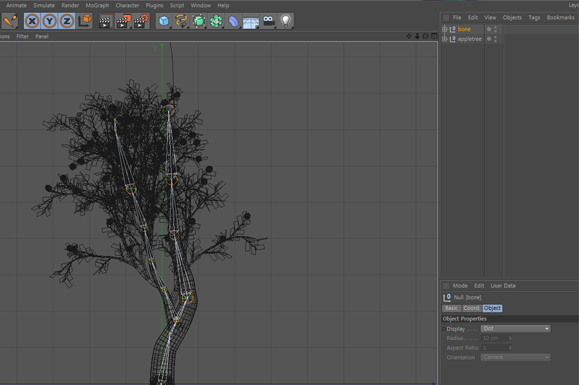Screen dimensions: 579x385
Task: Click the Attribute Manager grip handle icon
Action: 446,286
